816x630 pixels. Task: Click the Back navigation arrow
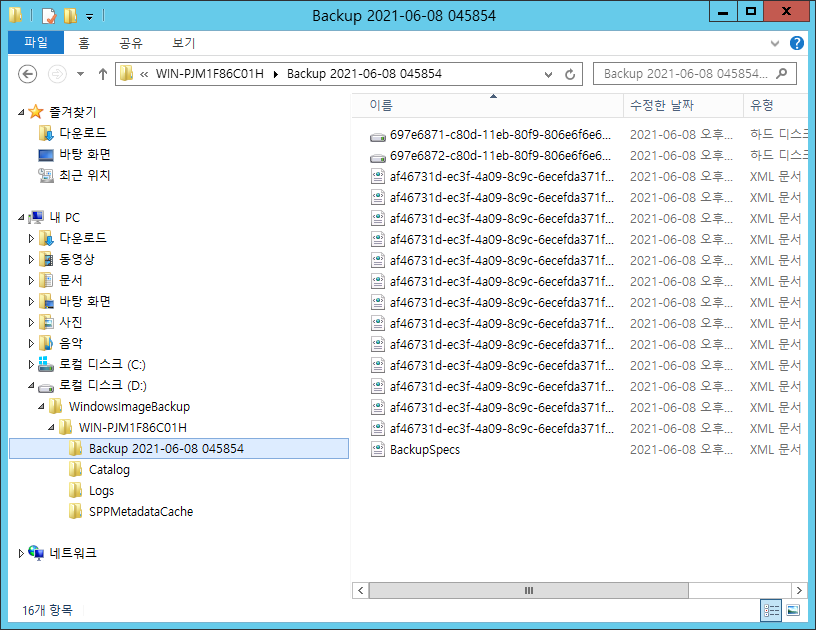pyautogui.click(x=28, y=74)
